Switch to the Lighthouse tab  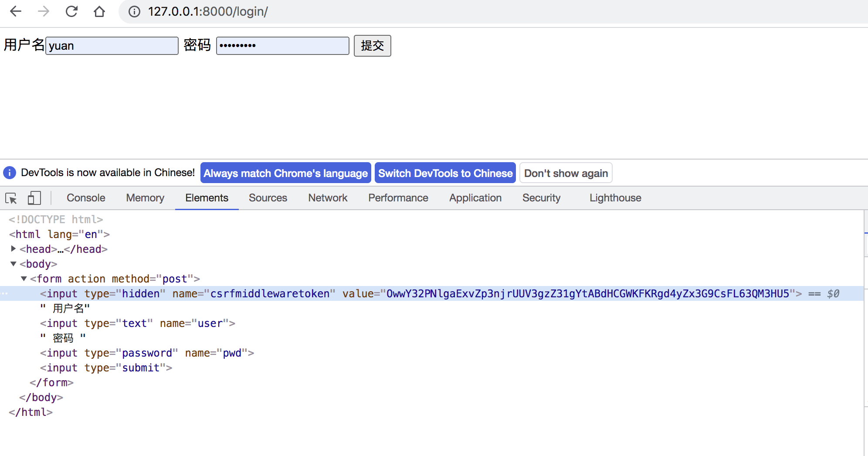coord(615,198)
